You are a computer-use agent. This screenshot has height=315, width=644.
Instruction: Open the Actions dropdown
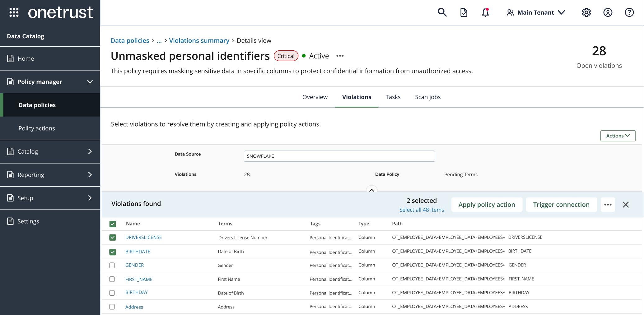click(x=618, y=136)
